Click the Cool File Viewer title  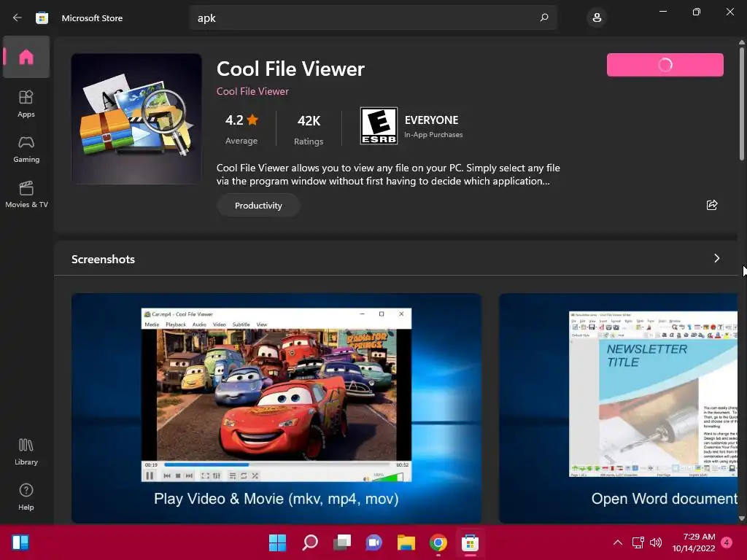(x=290, y=69)
